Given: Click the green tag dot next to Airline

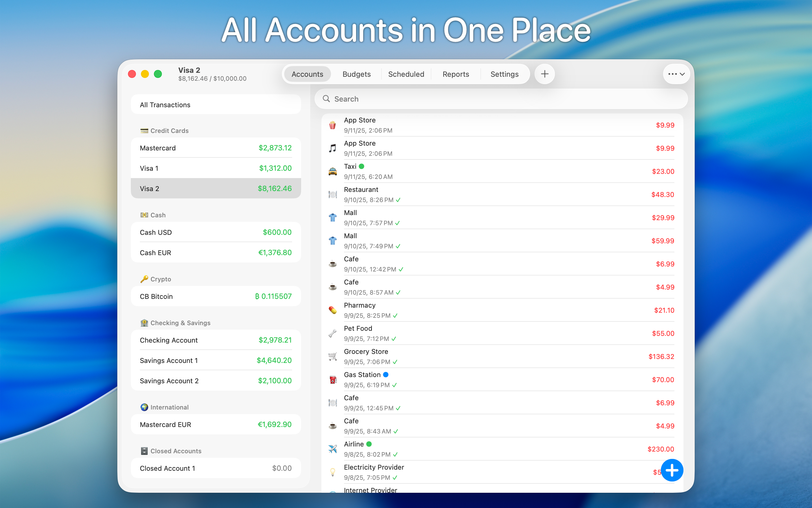Looking at the screenshot, I should 369,444.
